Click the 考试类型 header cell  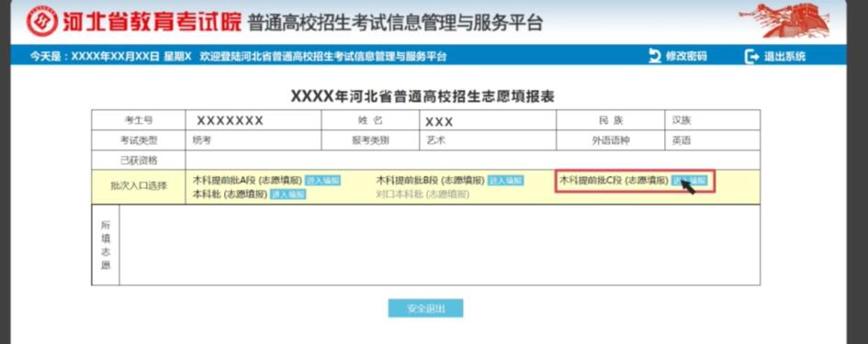tap(139, 140)
